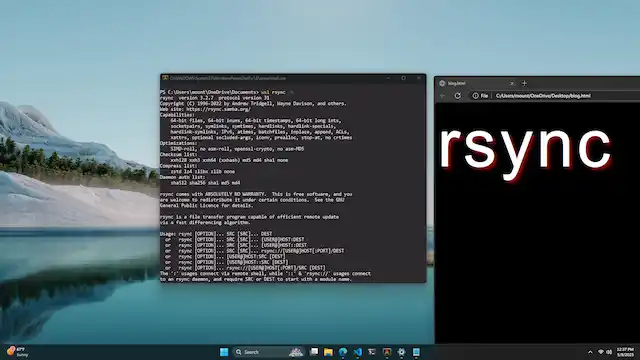
Task: Open the Terminal icon in taskbar
Action: pos(372,352)
